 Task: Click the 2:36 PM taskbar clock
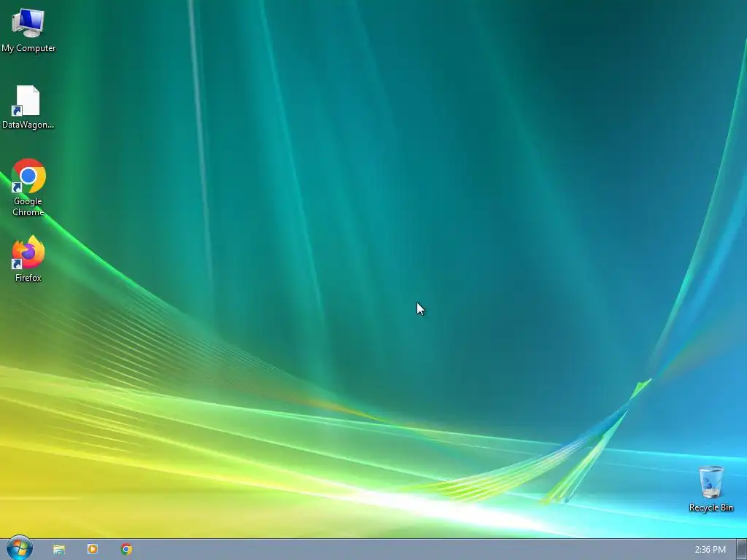click(x=710, y=550)
